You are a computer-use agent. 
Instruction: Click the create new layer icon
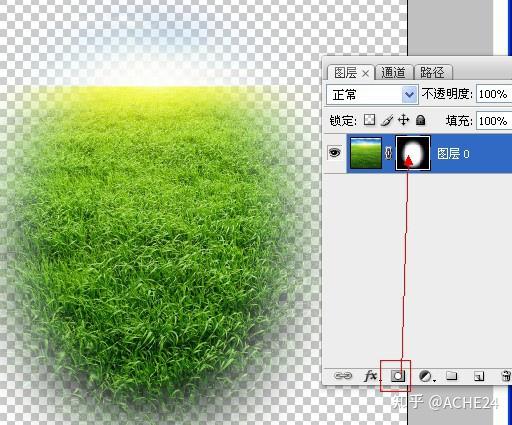pos(479,377)
